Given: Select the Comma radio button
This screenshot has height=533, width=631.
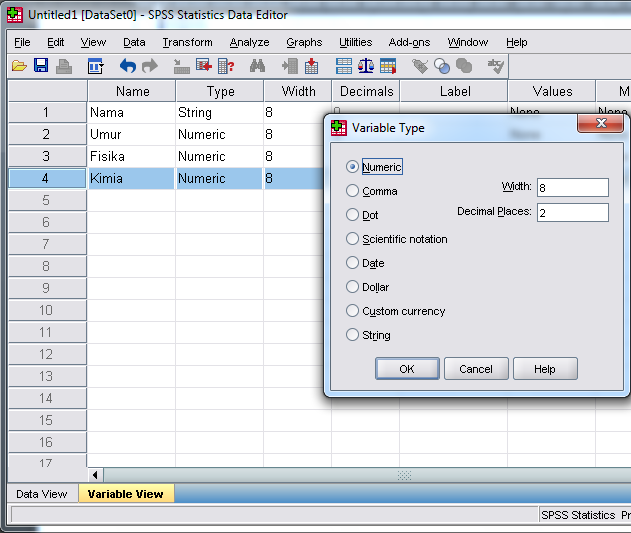Looking at the screenshot, I should 352,191.
